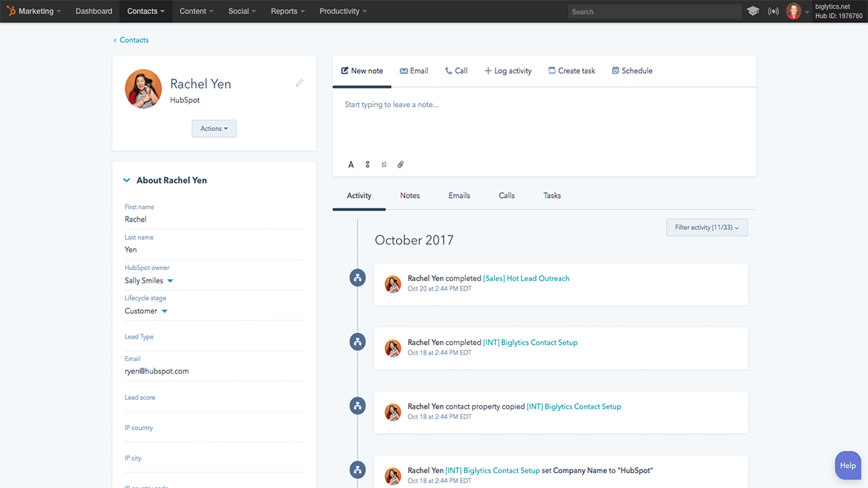This screenshot has height=488, width=868.
Task: Open text formatting options in the note editor
Action: coord(351,164)
